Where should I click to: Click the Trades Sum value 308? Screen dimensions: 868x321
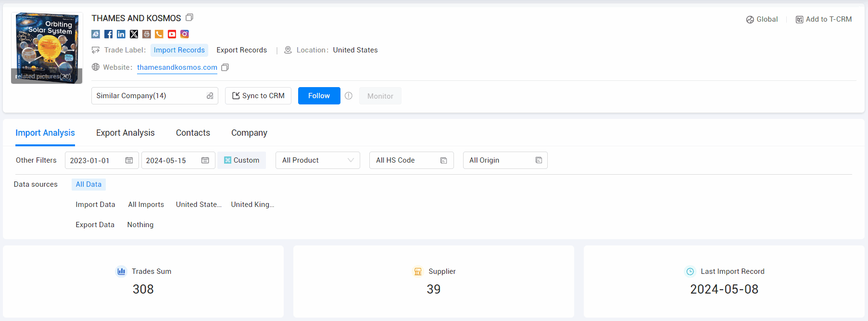pyautogui.click(x=143, y=289)
